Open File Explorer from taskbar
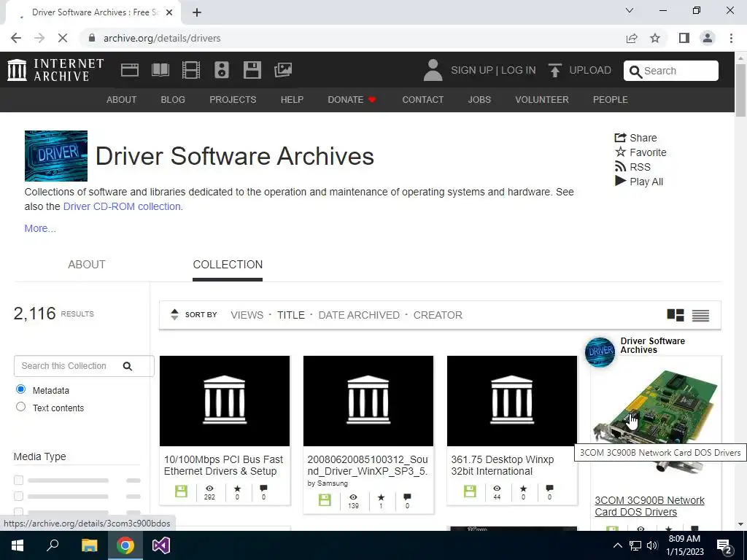This screenshot has width=747, height=560. coord(89,545)
